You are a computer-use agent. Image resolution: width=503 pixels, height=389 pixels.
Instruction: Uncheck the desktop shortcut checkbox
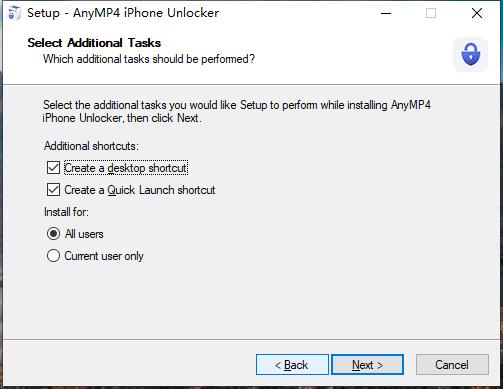coord(53,168)
